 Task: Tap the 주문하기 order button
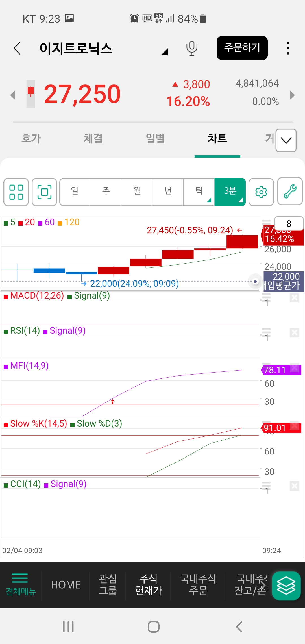point(242,48)
